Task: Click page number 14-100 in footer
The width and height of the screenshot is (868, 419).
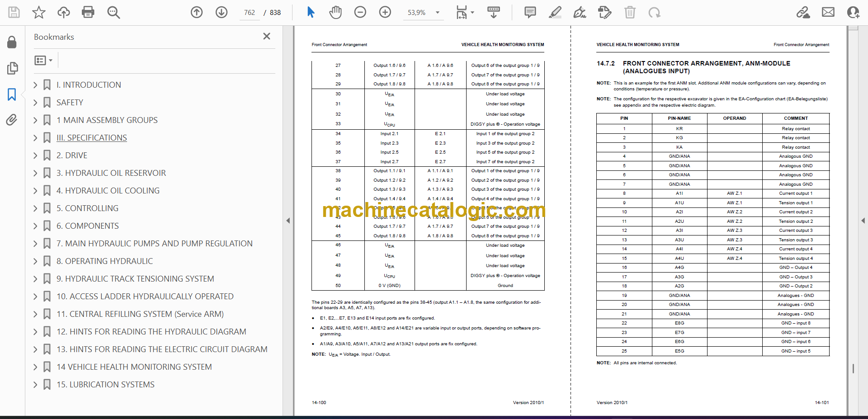Action: 319,402
